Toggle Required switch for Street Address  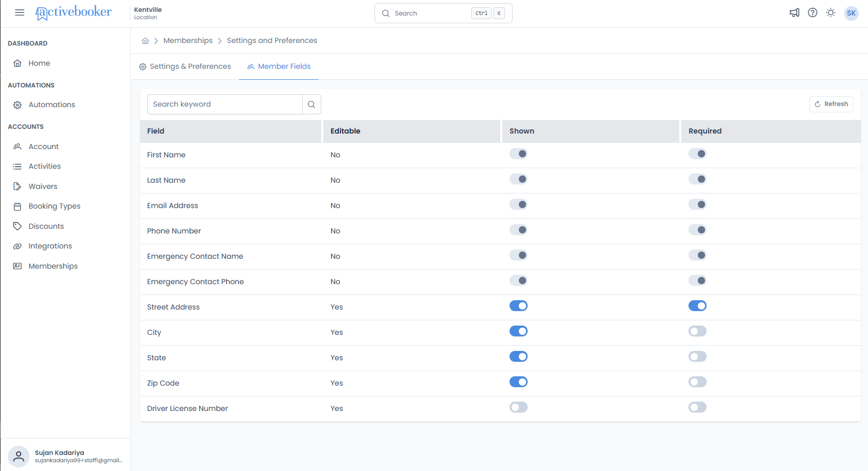(697, 306)
